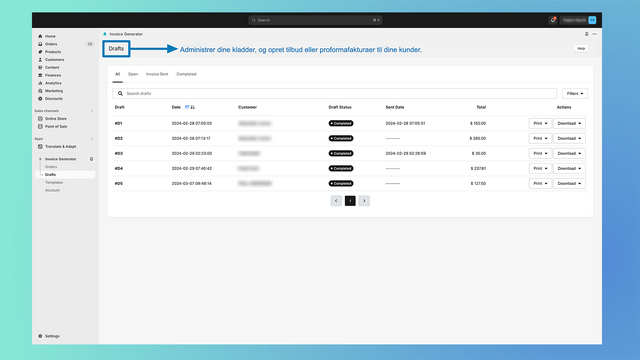This screenshot has width=640, height=360.
Task: Click the notifications bell icon in top bar
Action: coord(553,20)
